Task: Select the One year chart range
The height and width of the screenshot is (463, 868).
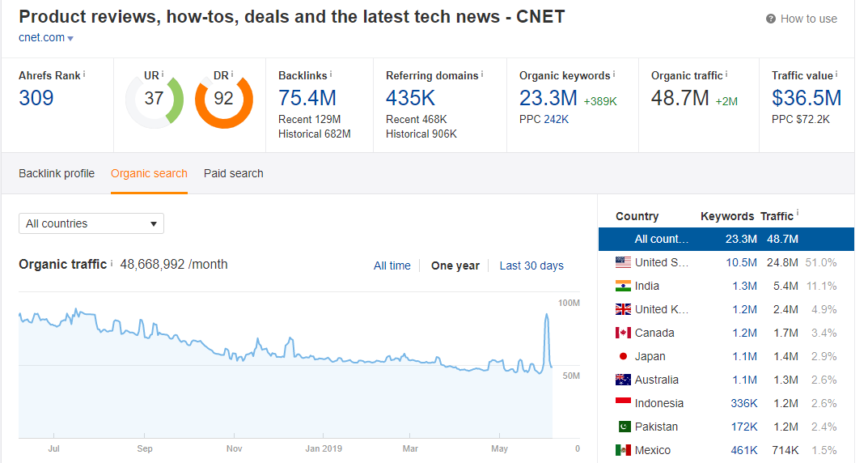Action: coord(455,265)
